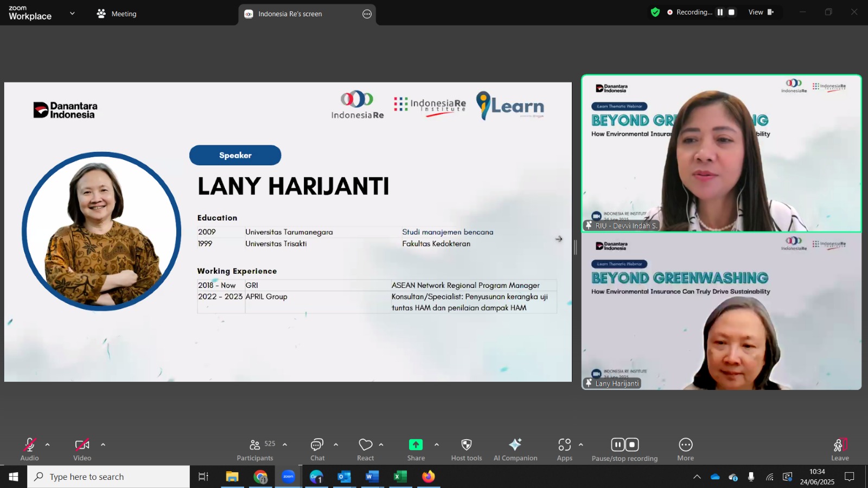
Task: Turn on the Video camera
Action: pyautogui.click(x=82, y=450)
